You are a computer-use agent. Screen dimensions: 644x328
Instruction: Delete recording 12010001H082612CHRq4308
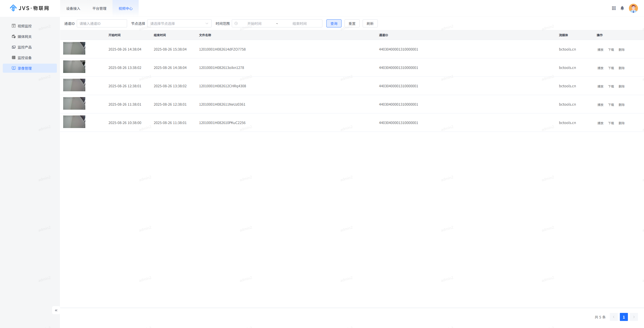pos(621,86)
